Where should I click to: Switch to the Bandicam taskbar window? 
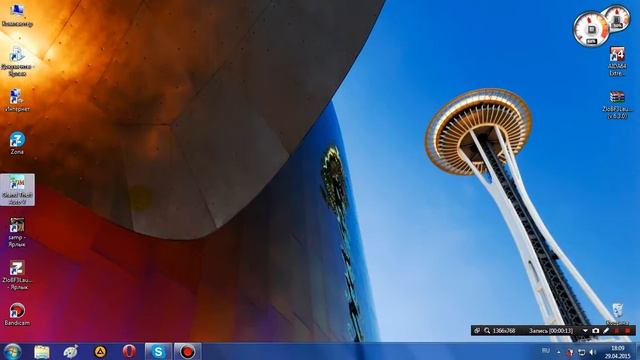click(187, 351)
